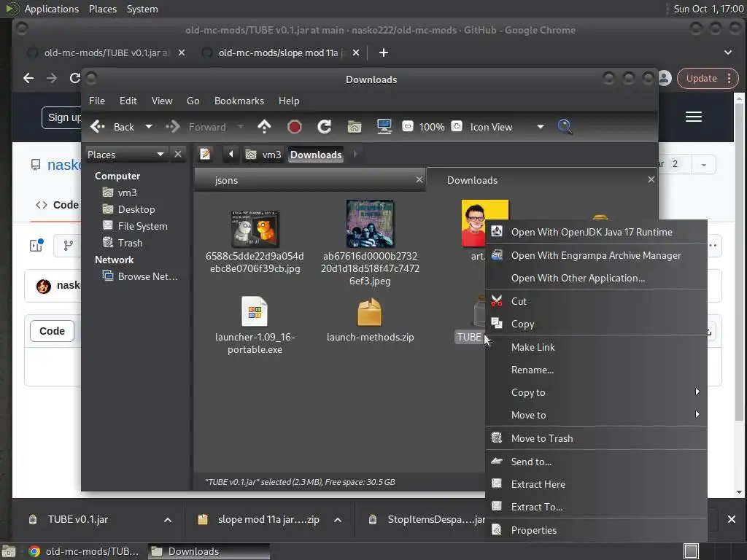The image size is (747, 560).
Task: Go to the home folder icon
Action: click(354, 127)
